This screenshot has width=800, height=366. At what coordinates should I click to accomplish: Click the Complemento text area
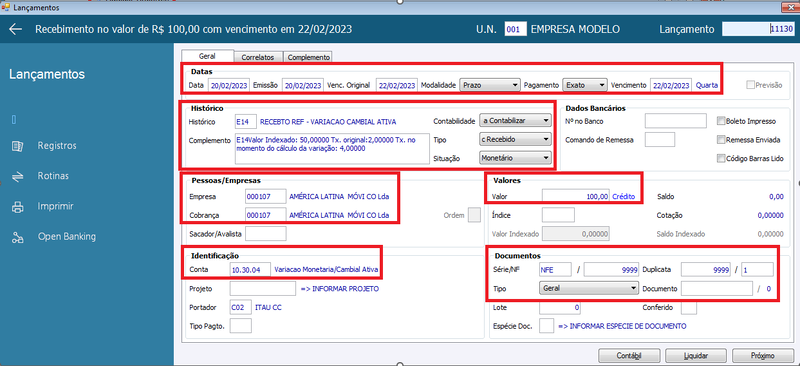tap(331, 149)
